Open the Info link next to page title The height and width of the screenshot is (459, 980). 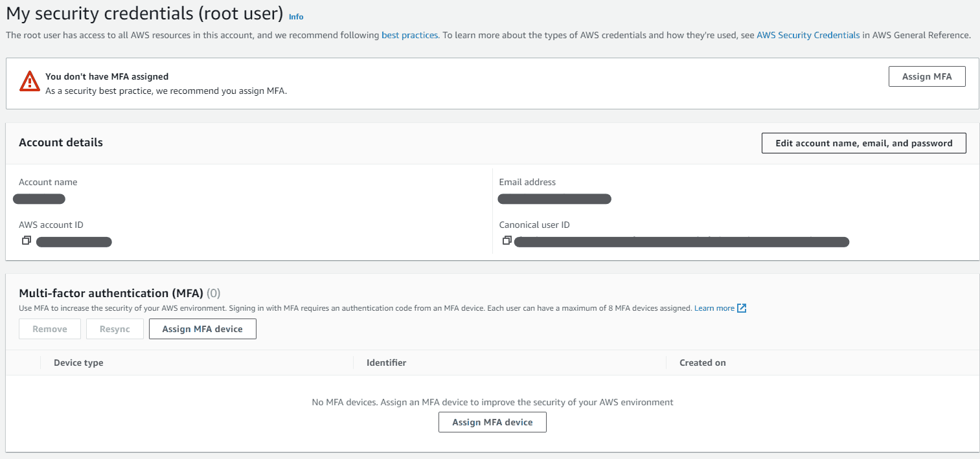pyautogui.click(x=296, y=17)
